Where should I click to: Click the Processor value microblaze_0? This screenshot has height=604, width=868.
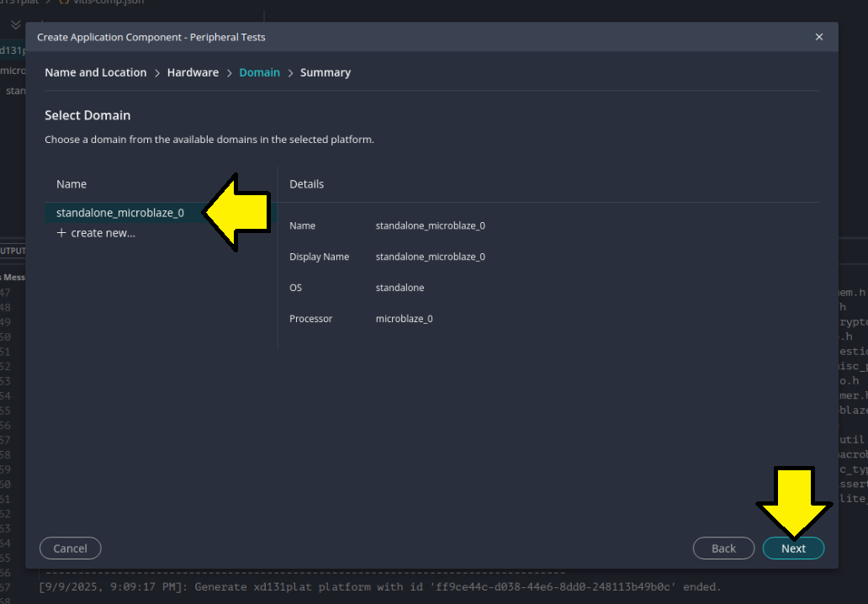(x=404, y=319)
